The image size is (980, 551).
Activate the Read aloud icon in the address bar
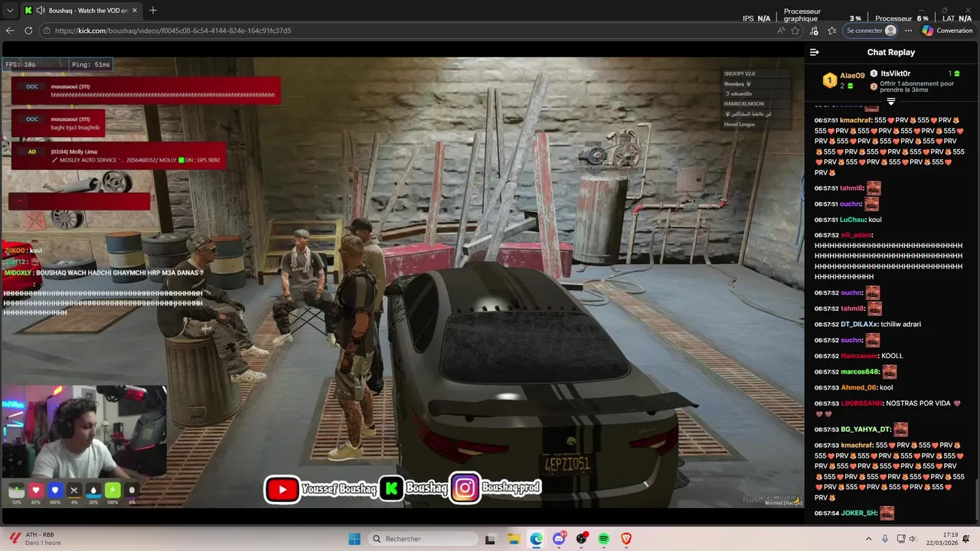pyautogui.click(x=780, y=31)
